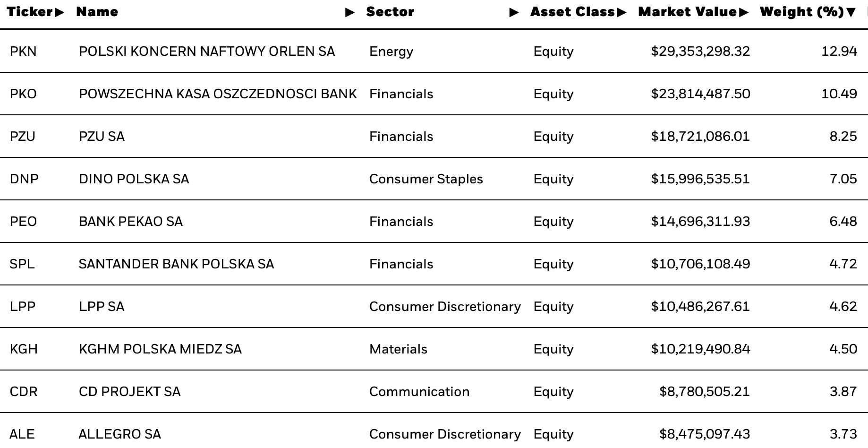Toggle Weight (%) descending sort arrow
This screenshot has height=448, width=868.
point(851,13)
